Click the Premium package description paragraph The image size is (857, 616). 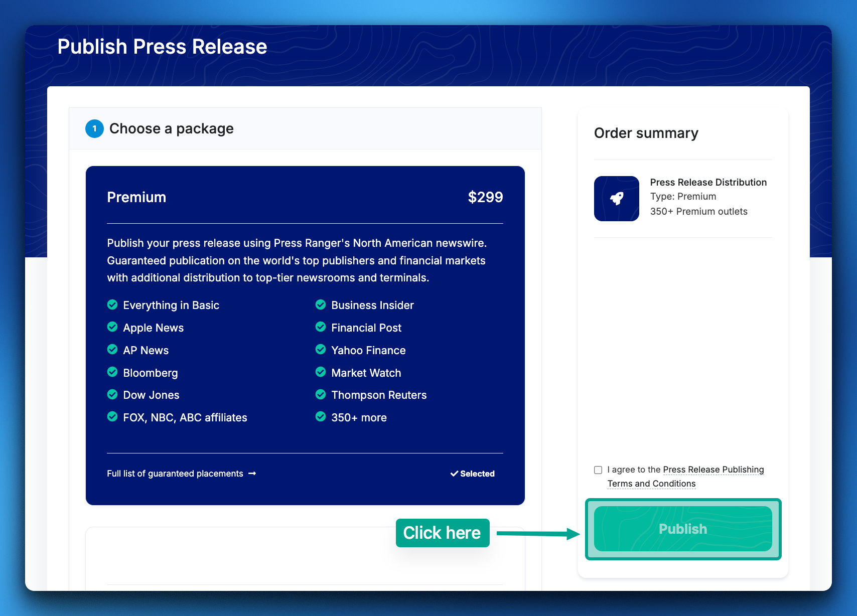coord(297,260)
